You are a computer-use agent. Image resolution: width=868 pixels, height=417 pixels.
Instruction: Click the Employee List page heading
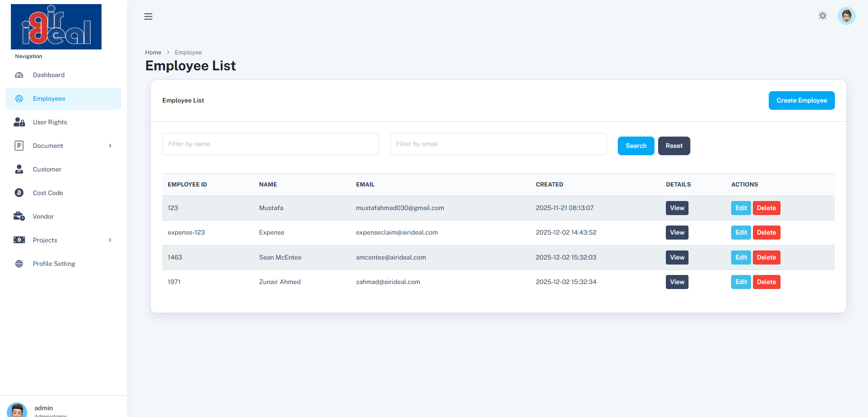tap(190, 66)
